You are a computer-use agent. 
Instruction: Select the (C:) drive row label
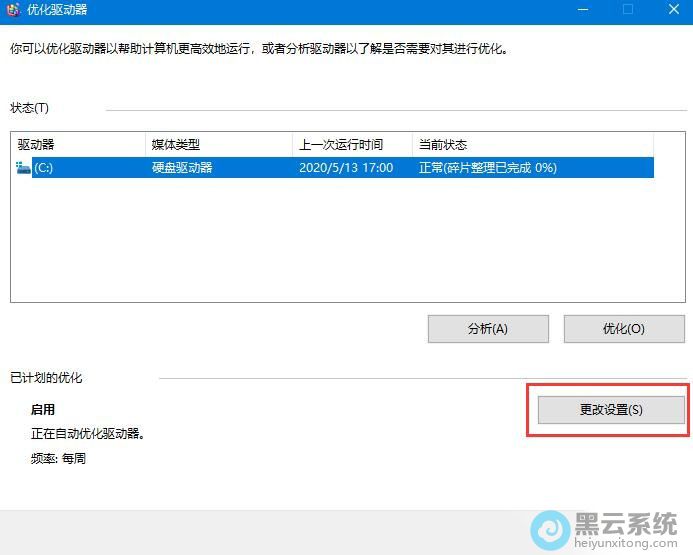44,168
